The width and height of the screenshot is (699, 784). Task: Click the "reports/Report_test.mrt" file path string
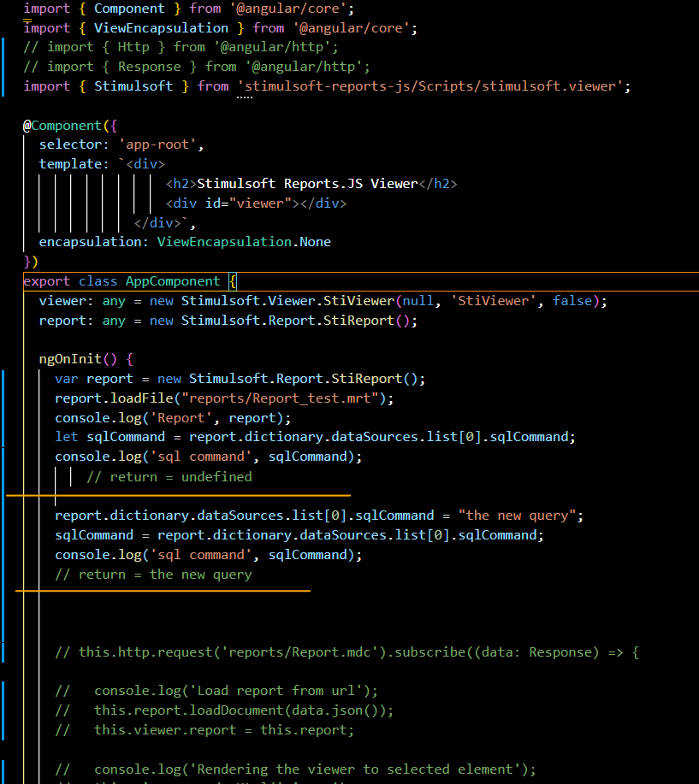280,398
